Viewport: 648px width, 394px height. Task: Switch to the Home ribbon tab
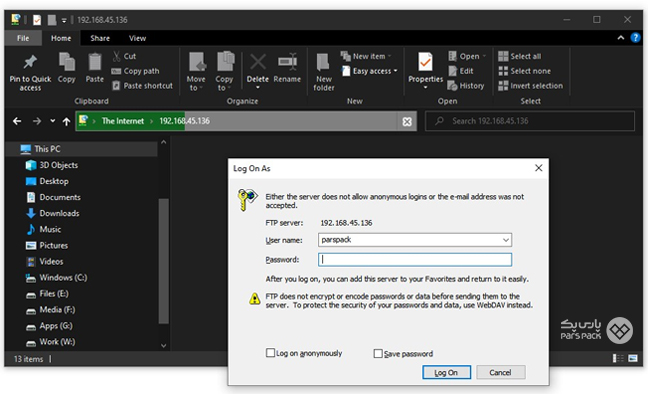61,38
